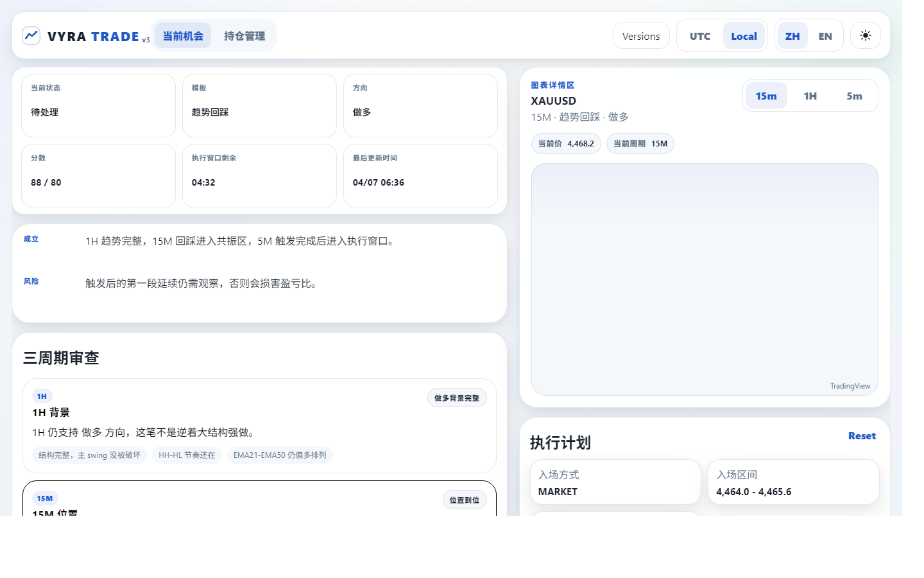Screen dimensions: 924x578
Task: Switch time display to UTC
Action: 699,36
